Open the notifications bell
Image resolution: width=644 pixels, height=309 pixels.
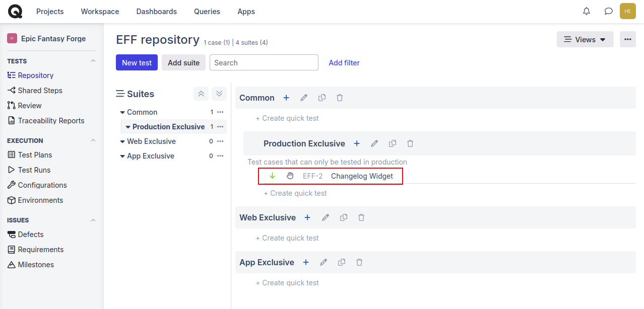[x=587, y=11]
